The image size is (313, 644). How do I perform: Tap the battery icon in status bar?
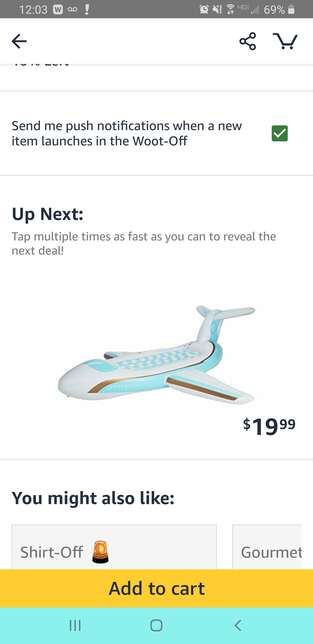click(x=291, y=10)
